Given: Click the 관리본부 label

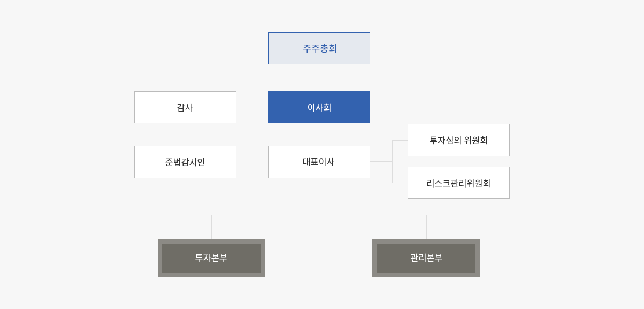Looking at the screenshot, I should coord(426,258).
